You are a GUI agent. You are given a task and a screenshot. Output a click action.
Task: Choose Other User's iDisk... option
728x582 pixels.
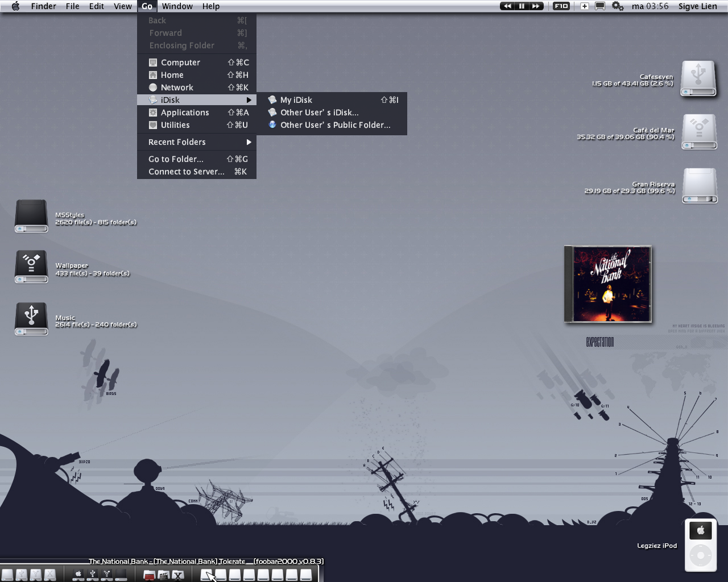[x=332, y=113]
